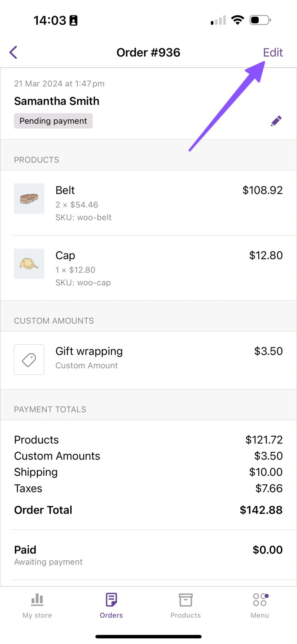The image size is (297, 644).
Task: Switch to the Orders tab
Action: click(111, 605)
